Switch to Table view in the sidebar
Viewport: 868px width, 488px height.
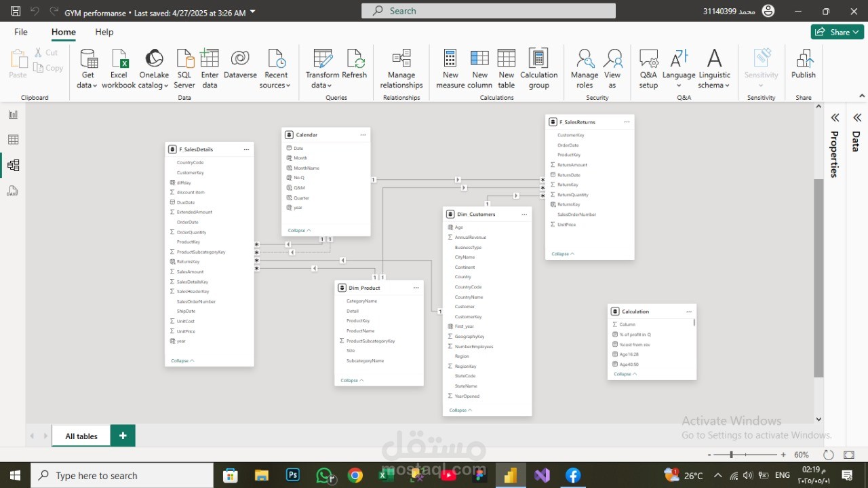[x=13, y=140]
